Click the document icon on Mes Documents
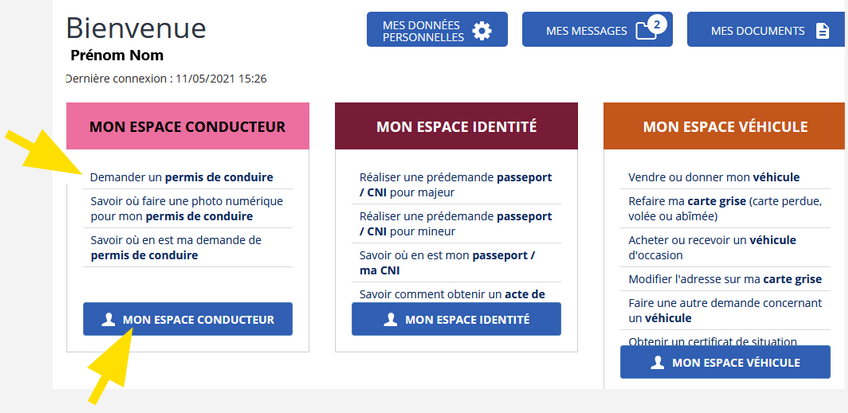 pyautogui.click(x=822, y=31)
